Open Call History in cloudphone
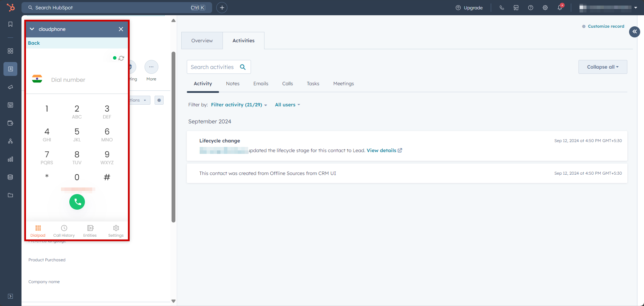 pyautogui.click(x=64, y=231)
